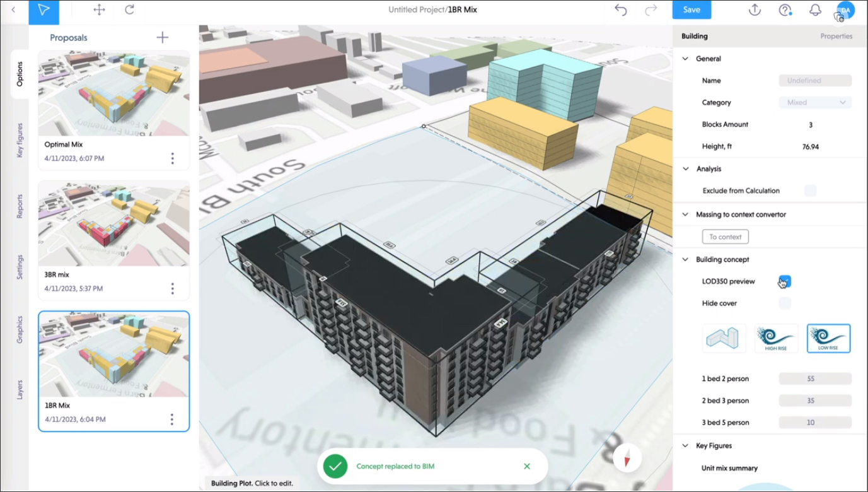
Task: Click the Unit mix summary label
Action: click(729, 468)
